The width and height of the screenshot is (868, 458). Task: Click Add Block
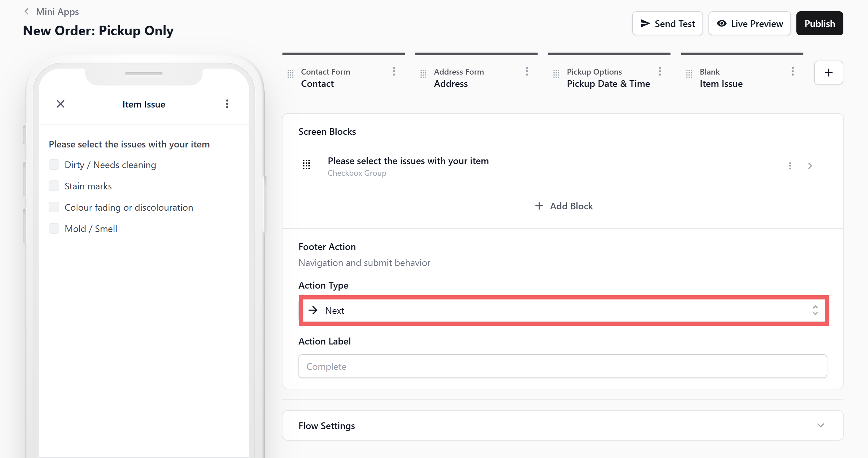click(x=564, y=206)
